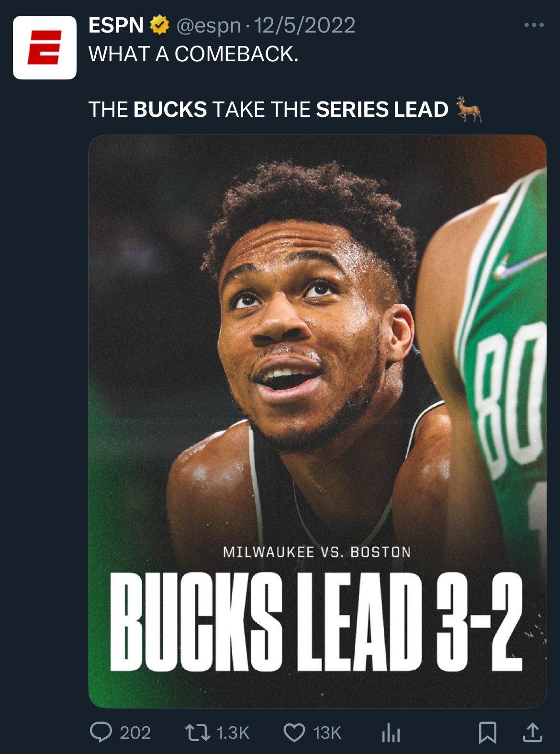The width and height of the screenshot is (560, 754).
Task: Open the share arrow icon
Action: 532,732
